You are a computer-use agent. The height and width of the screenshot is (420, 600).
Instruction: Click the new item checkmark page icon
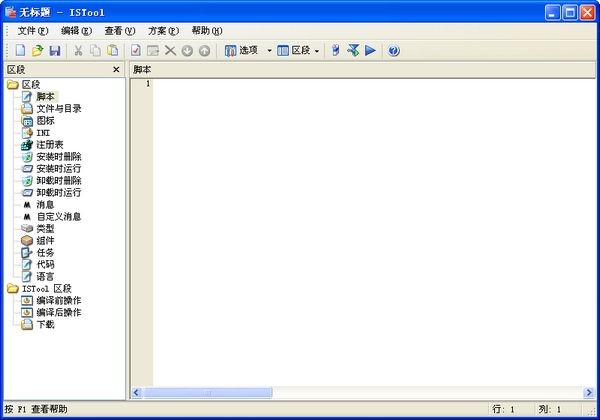pos(135,50)
